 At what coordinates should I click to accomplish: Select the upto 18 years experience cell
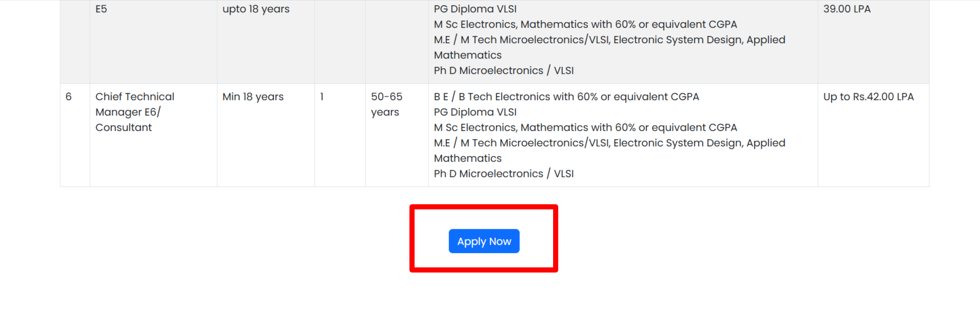click(x=256, y=9)
